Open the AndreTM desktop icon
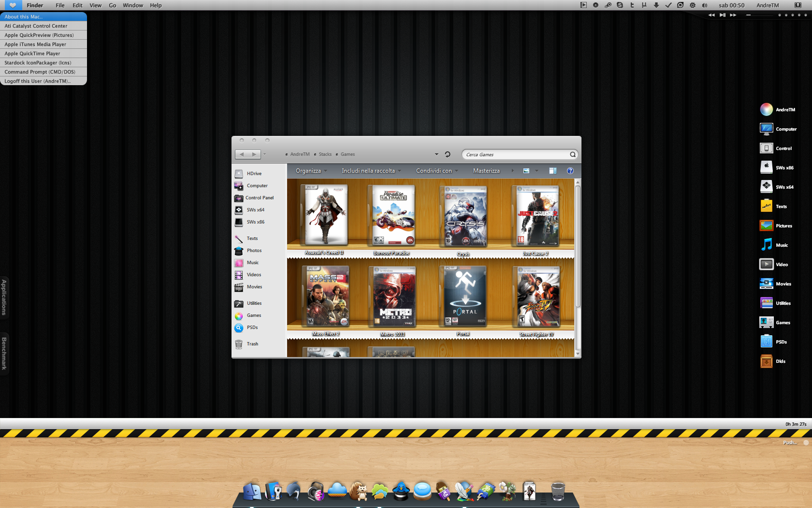The image size is (812, 508). coord(777,110)
